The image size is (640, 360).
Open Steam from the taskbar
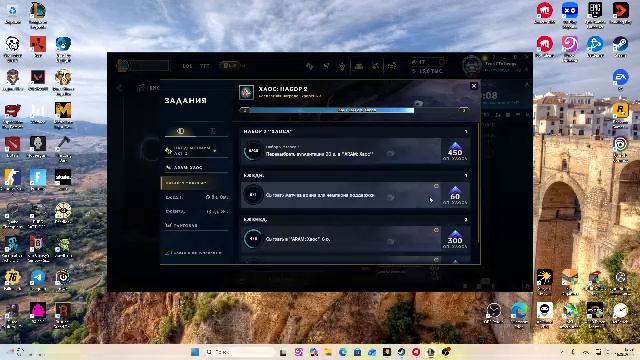pos(401,352)
